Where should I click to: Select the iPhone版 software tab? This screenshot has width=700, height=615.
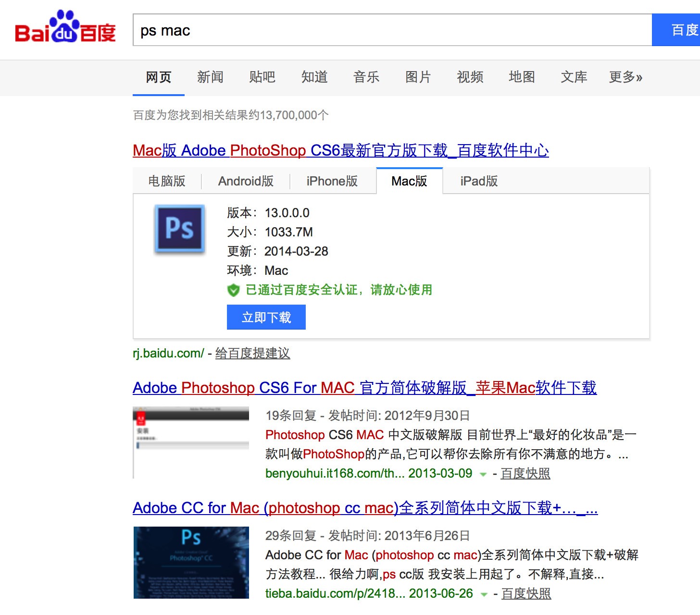pyautogui.click(x=332, y=181)
